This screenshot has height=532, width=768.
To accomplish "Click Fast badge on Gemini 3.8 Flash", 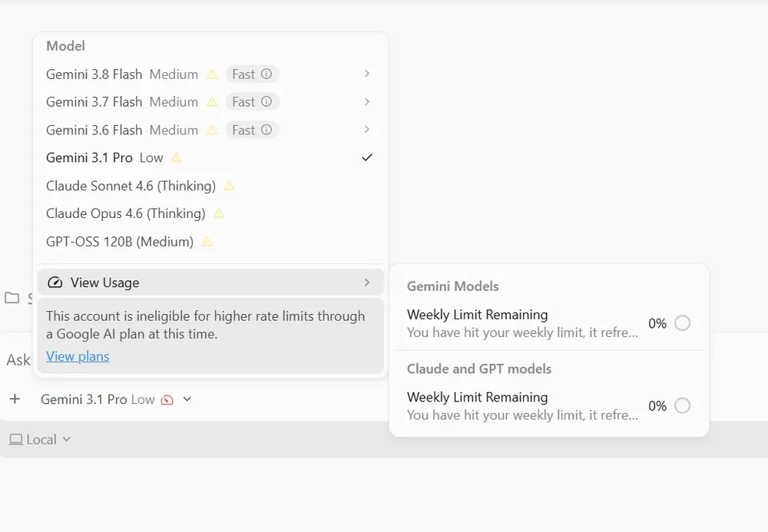I will [x=252, y=74].
